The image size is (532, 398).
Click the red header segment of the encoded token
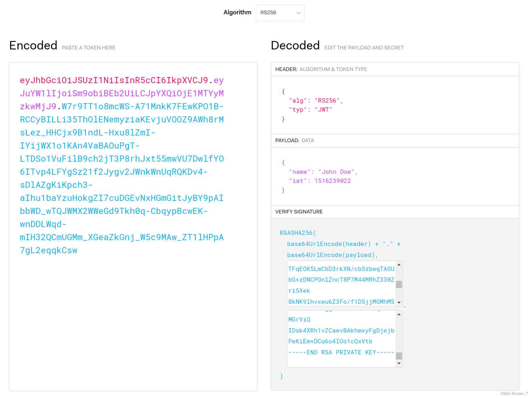pyautogui.click(x=114, y=80)
